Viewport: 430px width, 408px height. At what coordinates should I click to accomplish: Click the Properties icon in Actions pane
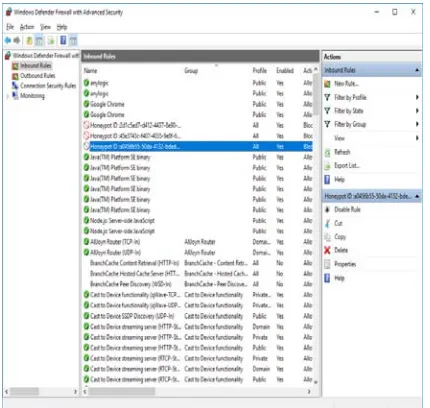point(327,264)
